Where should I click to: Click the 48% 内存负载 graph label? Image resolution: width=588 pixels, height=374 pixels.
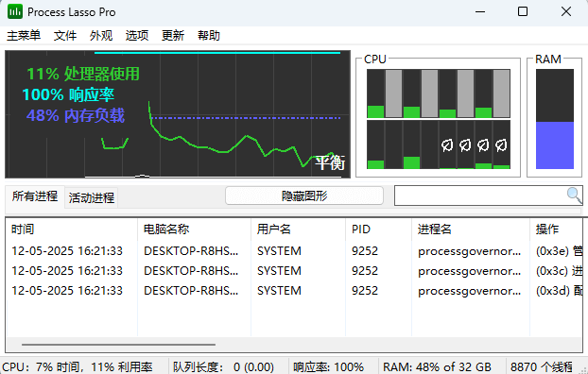tap(76, 116)
